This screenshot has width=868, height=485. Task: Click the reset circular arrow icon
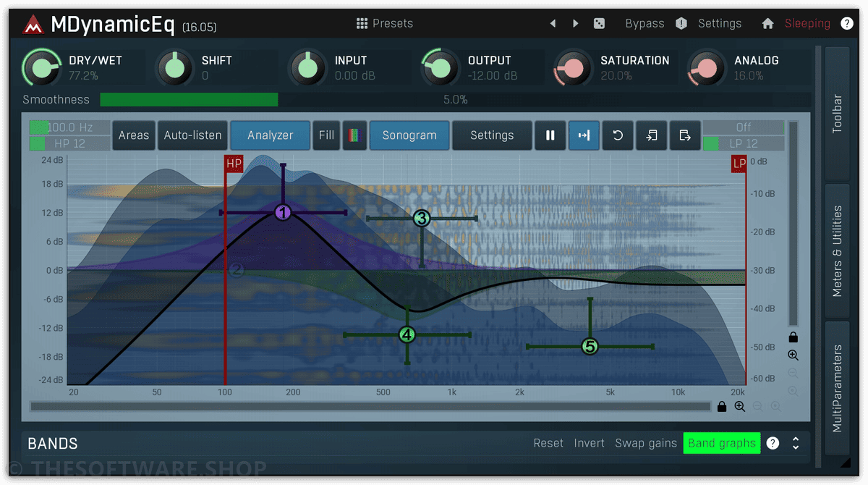(x=618, y=135)
